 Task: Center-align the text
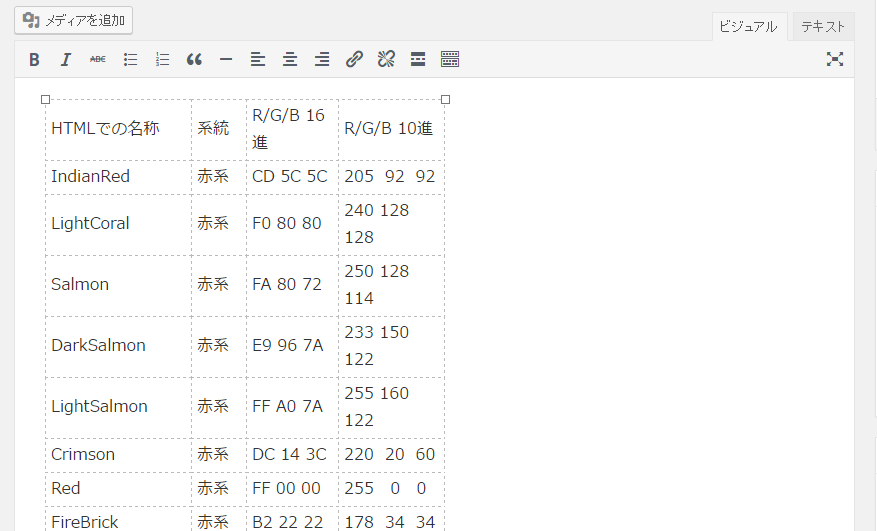coord(290,60)
